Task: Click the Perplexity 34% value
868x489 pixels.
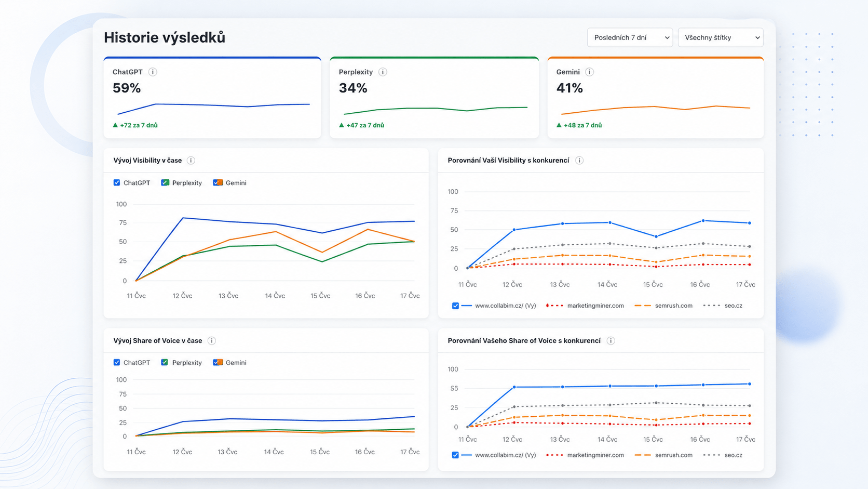Action: (353, 88)
